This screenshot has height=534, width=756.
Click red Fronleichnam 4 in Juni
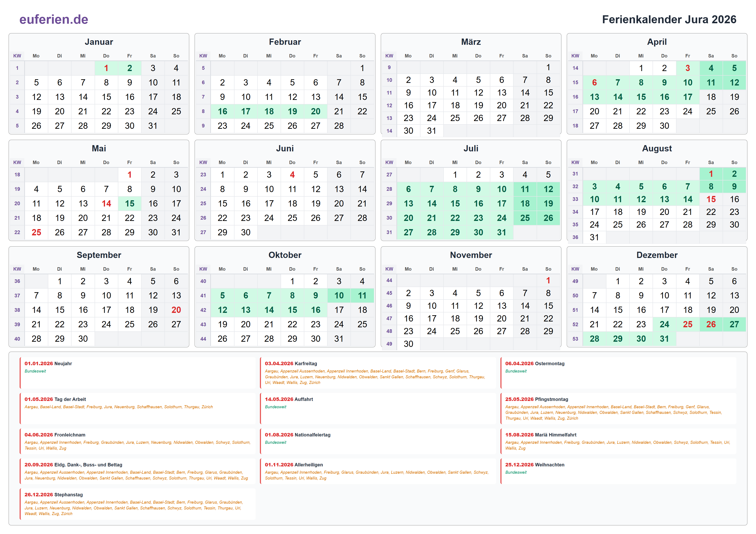[292, 175]
